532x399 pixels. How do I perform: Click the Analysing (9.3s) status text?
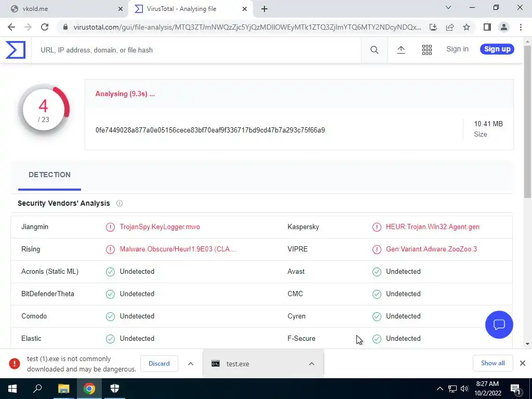pyautogui.click(x=125, y=94)
